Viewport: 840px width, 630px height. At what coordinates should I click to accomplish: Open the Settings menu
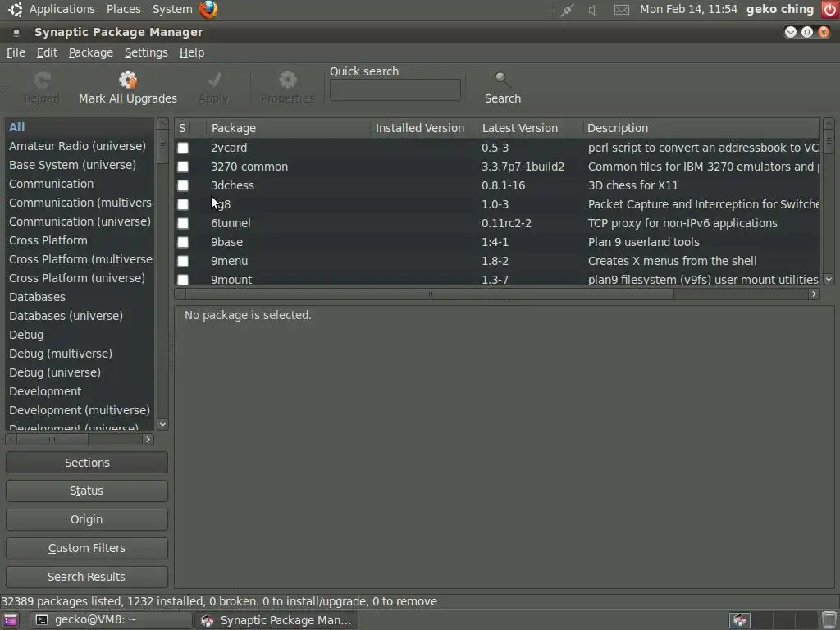click(x=146, y=52)
